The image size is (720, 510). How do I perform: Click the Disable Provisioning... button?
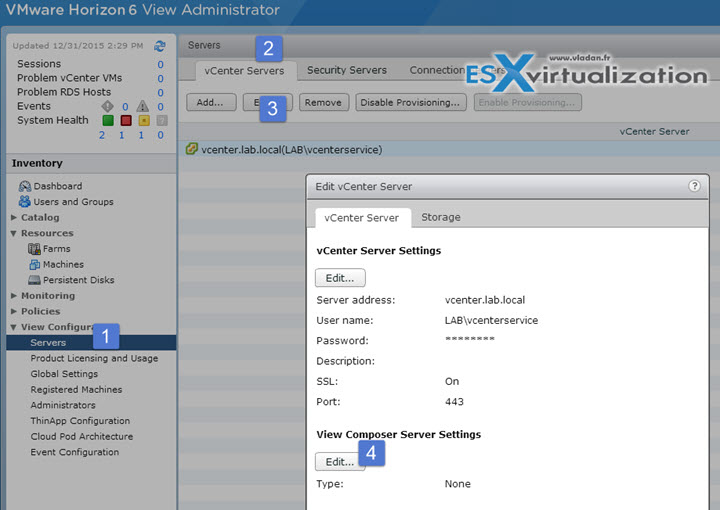pos(410,102)
